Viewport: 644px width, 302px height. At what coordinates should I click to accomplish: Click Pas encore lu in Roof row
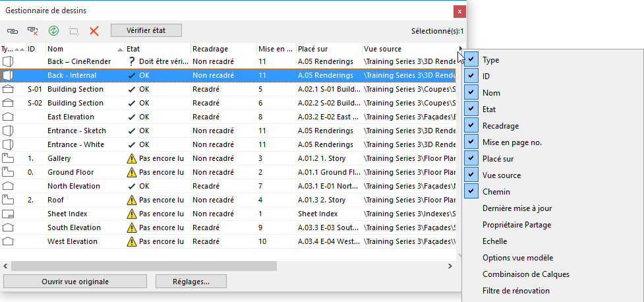pos(161,200)
